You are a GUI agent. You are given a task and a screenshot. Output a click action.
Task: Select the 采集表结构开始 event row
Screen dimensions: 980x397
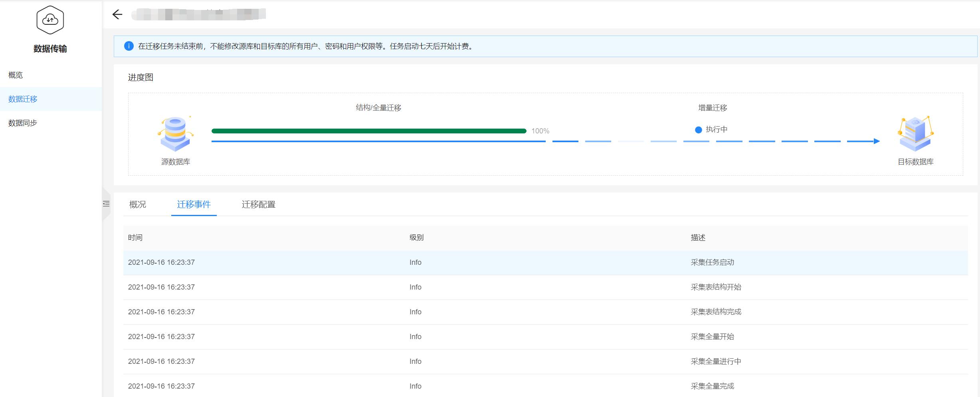(x=546, y=287)
